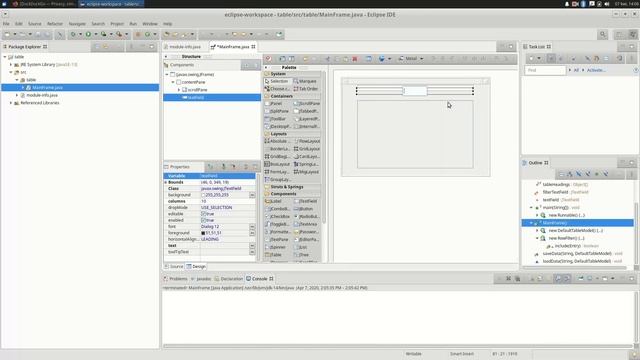
Task: Open the File menu
Action: click(x=6, y=24)
